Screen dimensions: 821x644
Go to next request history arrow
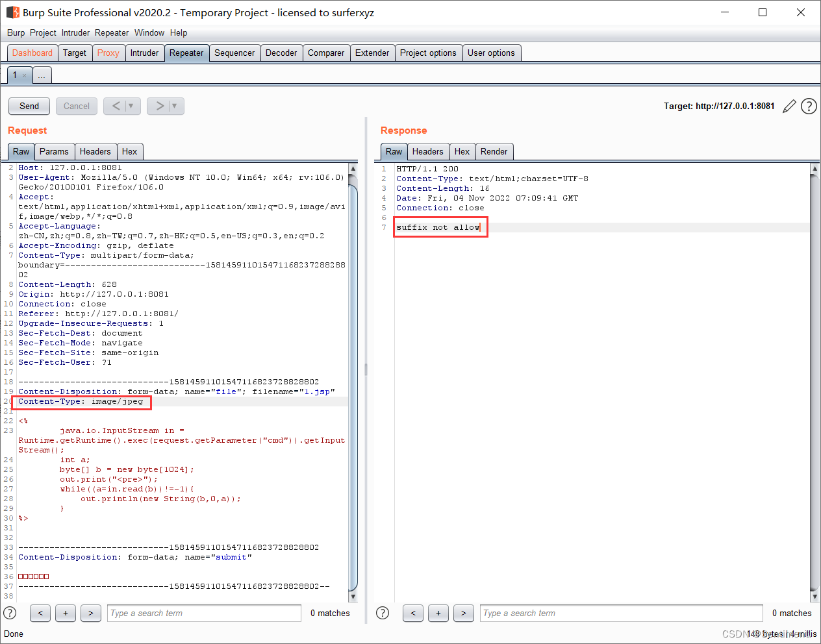159,106
